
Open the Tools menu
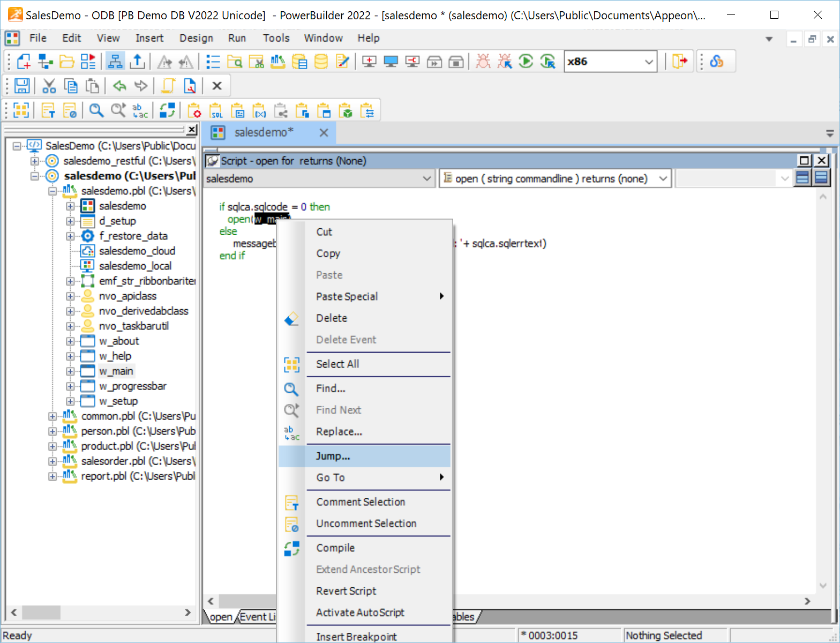(x=276, y=38)
